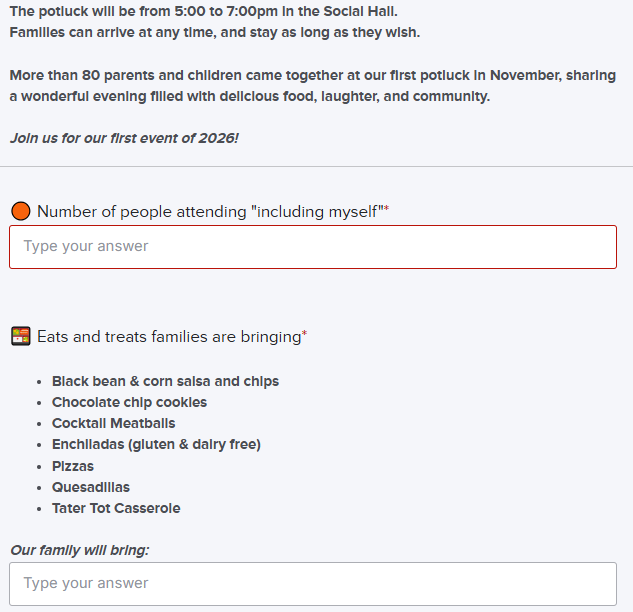Click the red asterisk after "including myself"

tap(386, 209)
